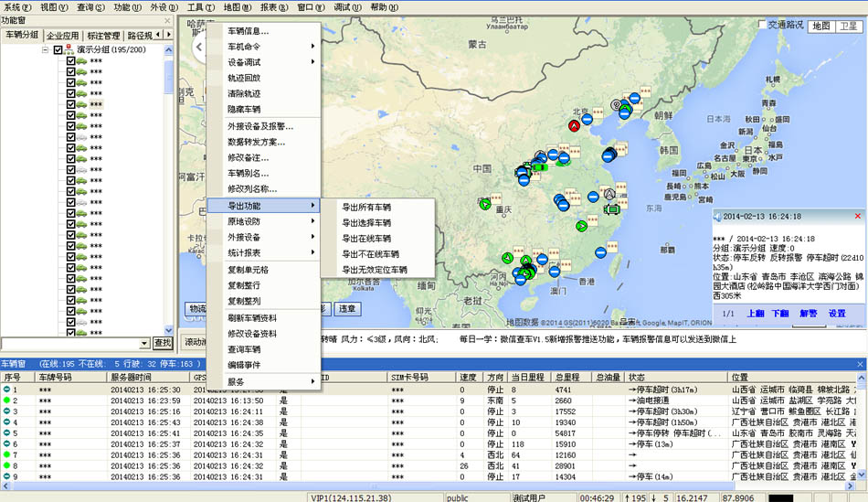The image size is (868, 502).
Task: Click the demo group network icon in tree
Action: coord(69,49)
